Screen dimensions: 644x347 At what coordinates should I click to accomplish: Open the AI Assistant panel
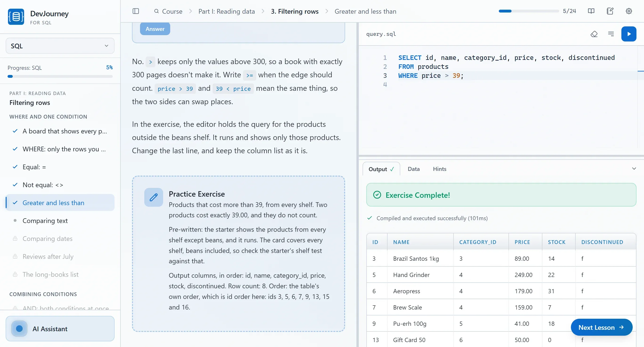pos(60,329)
